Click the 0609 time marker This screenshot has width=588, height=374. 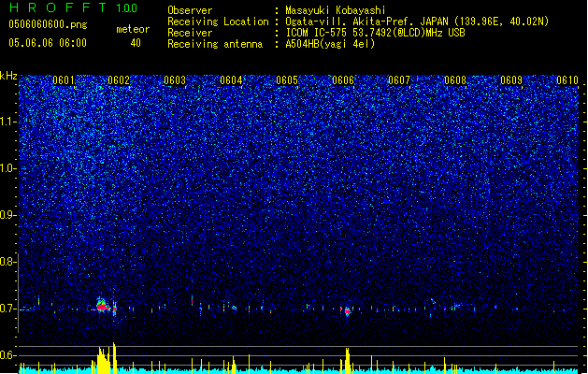pyautogui.click(x=511, y=80)
